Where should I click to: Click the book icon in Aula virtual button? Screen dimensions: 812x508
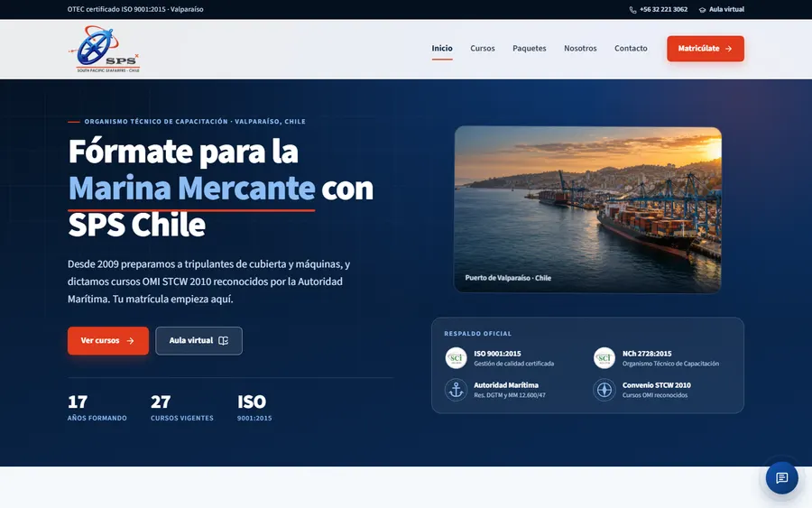click(223, 341)
